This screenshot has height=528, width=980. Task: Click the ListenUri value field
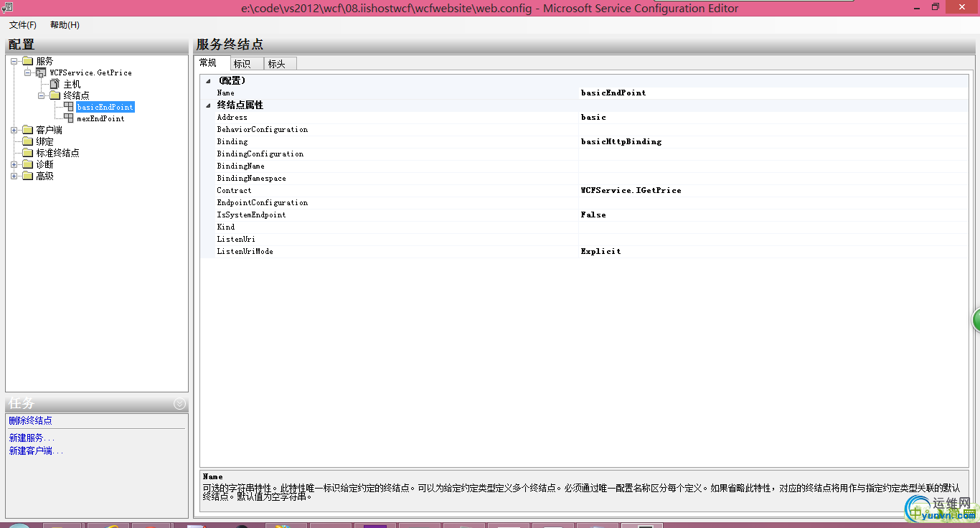pos(773,239)
